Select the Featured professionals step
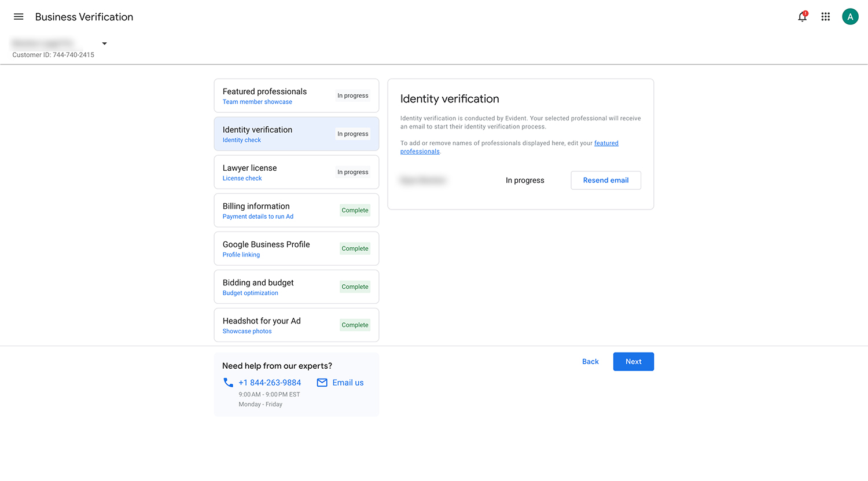Screen dimensions: 868x481 click(x=296, y=96)
